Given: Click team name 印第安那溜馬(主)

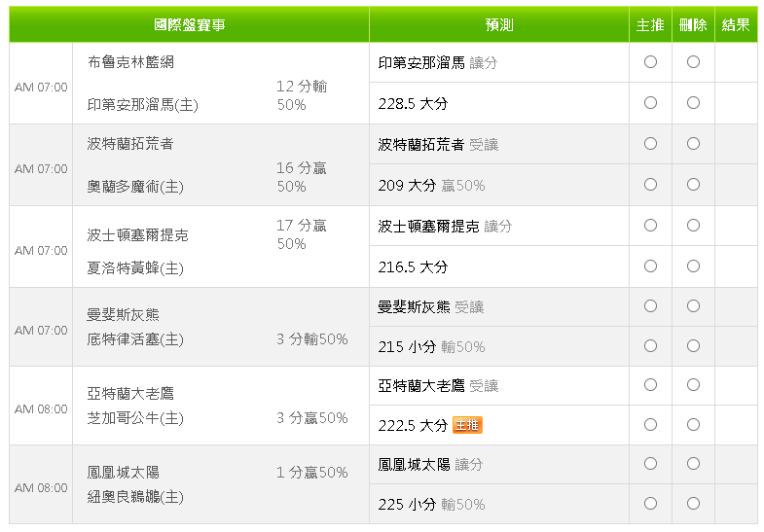Looking at the screenshot, I should click(143, 105).
